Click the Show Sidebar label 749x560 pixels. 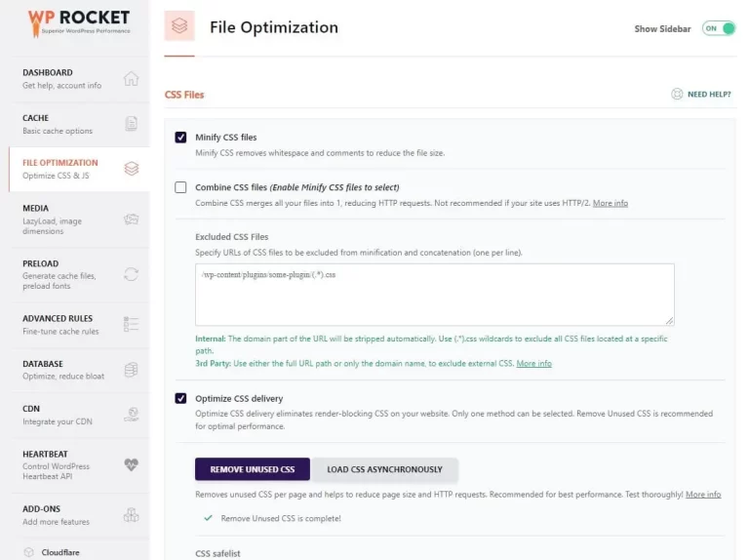tap(662, 28)
